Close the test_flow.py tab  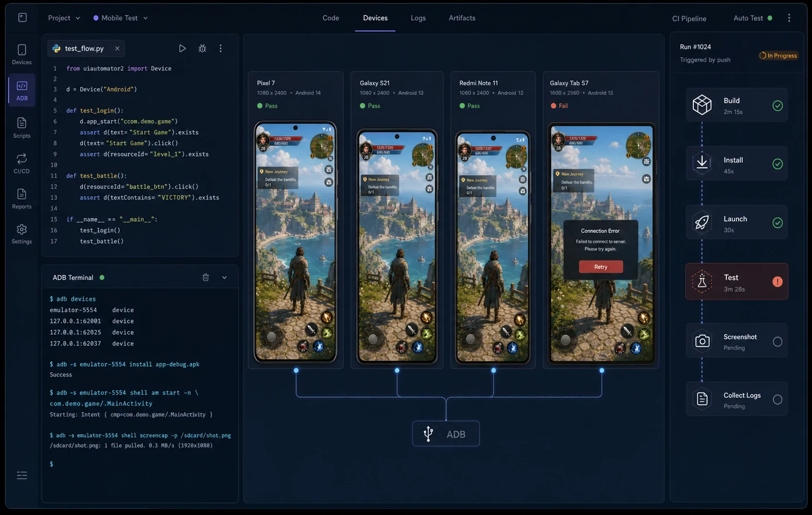tap(117, 49)
